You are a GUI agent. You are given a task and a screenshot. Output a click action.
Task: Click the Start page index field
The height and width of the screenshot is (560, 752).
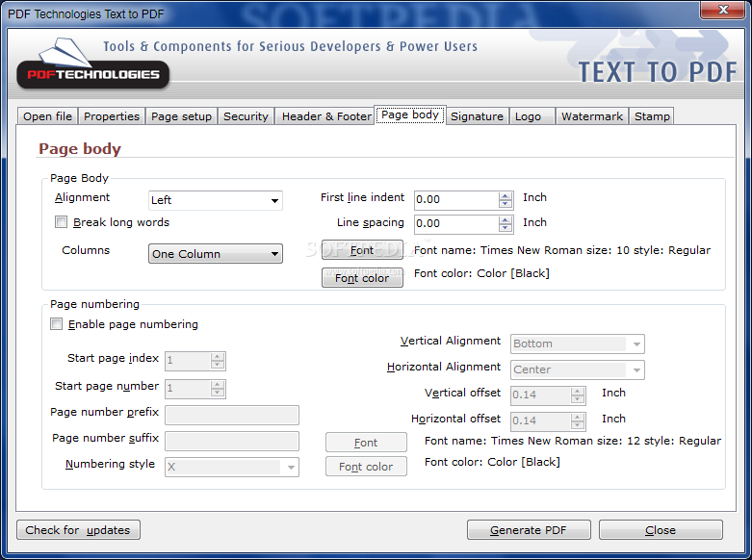pos(188,361)
